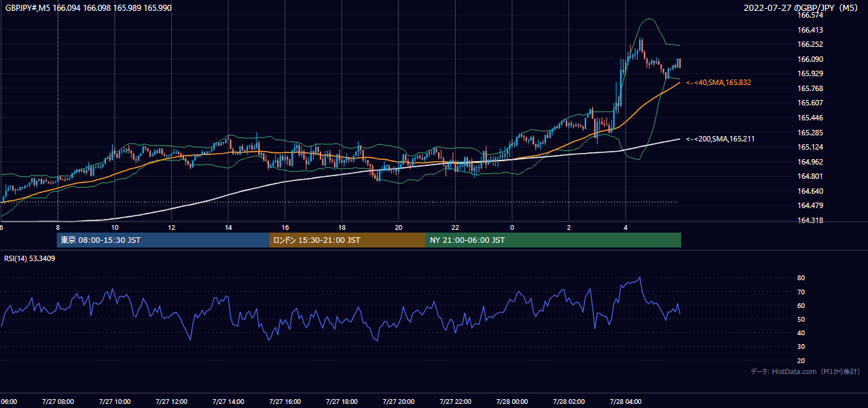Click RSI scale level 40

(801, 333)
